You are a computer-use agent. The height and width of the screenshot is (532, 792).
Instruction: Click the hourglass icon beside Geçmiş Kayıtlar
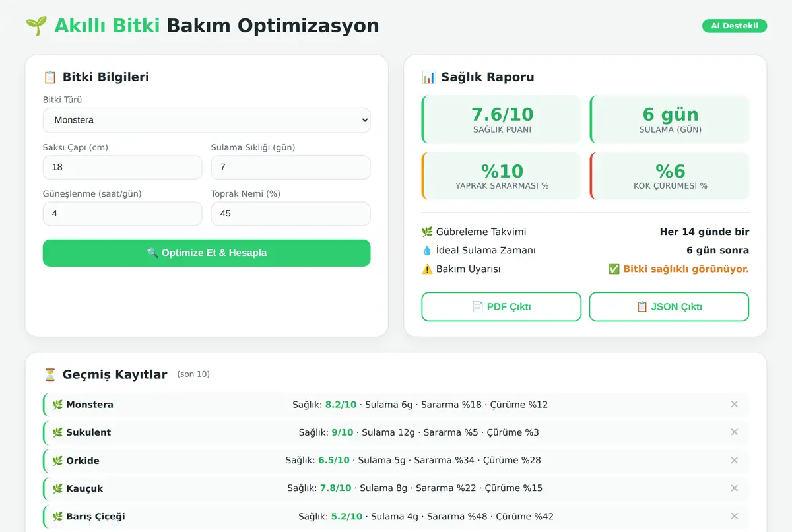click(x=49, y=374)
